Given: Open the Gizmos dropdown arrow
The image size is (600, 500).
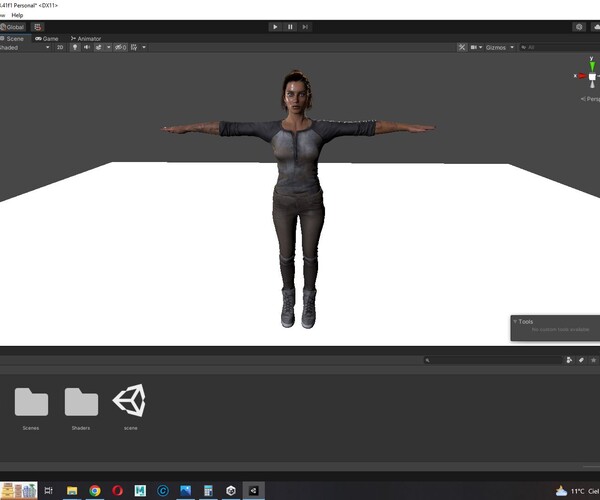Looking at the screenshot, I should (512, 47).
